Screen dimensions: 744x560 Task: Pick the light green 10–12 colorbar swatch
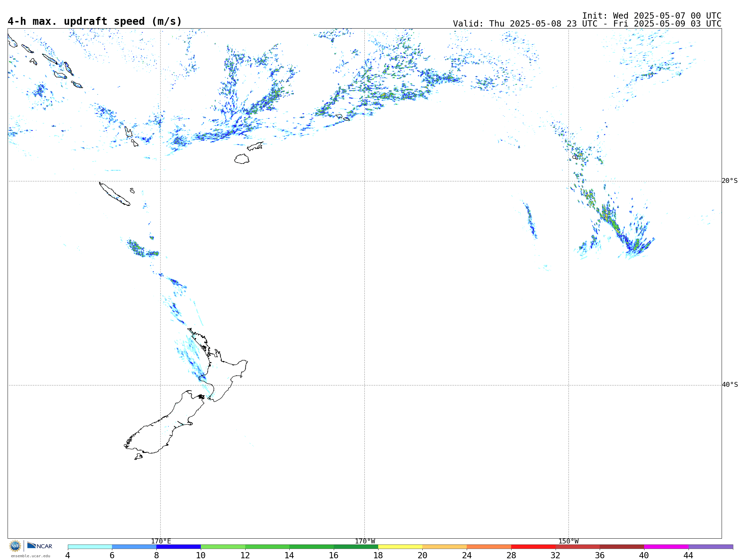click(223, 547)
